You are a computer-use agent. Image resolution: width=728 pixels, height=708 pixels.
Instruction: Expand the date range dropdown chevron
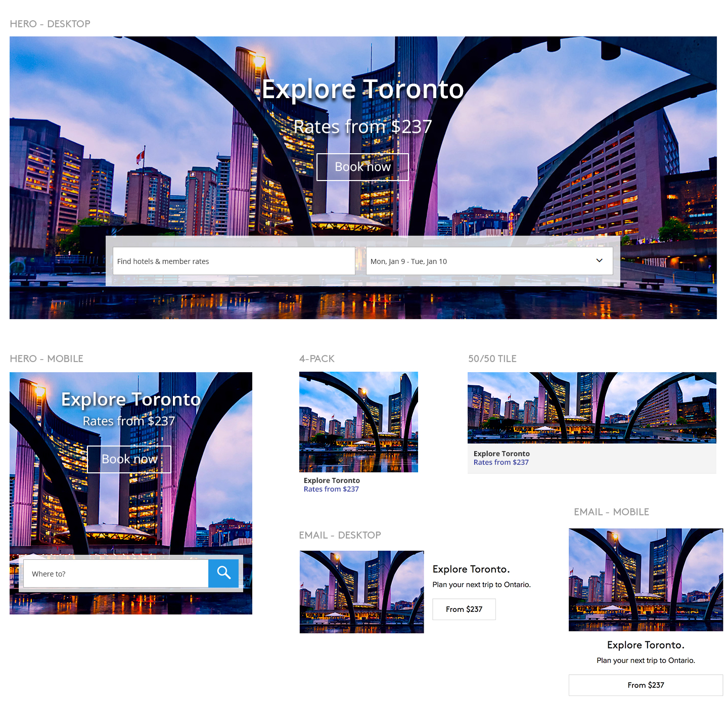[599, 261]
